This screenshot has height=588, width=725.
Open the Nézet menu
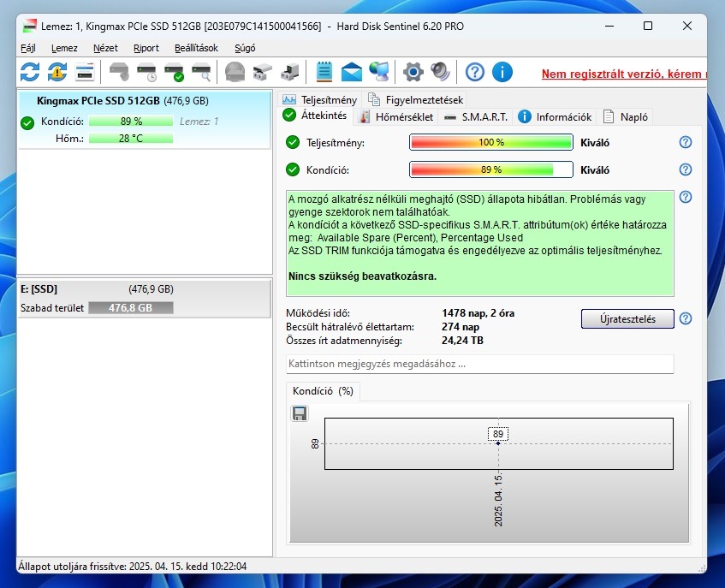click(105, 48)
